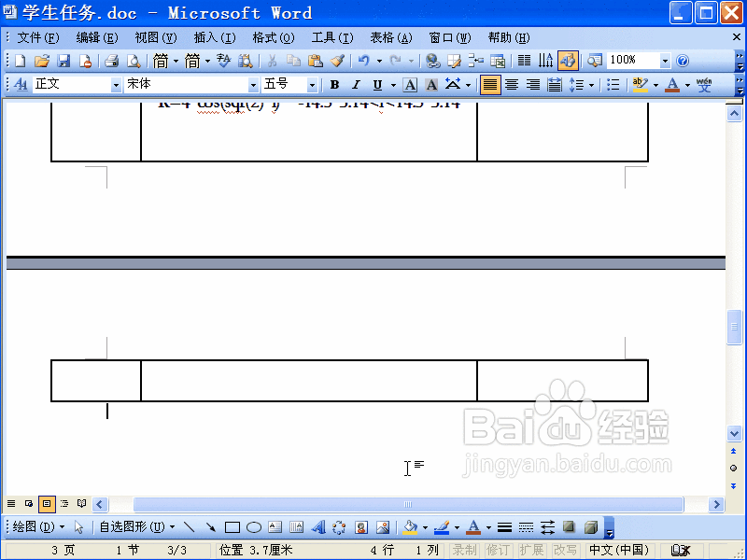This screenshot has width=747, height=560.
Task: Open the font size dropdown
Action: (x=312, y=84)
